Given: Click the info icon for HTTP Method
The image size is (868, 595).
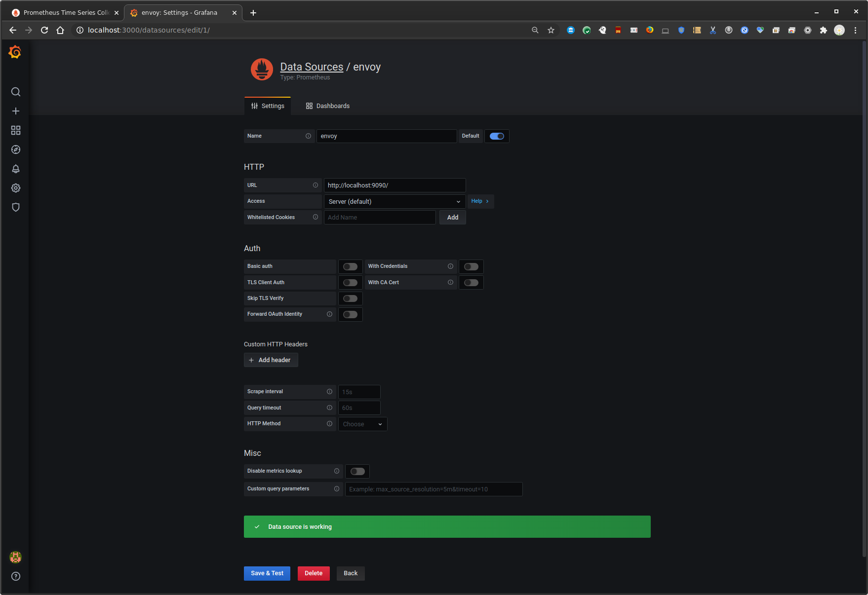Looking at the screenshot, I should pyautogui.click(x=329, y=424).
